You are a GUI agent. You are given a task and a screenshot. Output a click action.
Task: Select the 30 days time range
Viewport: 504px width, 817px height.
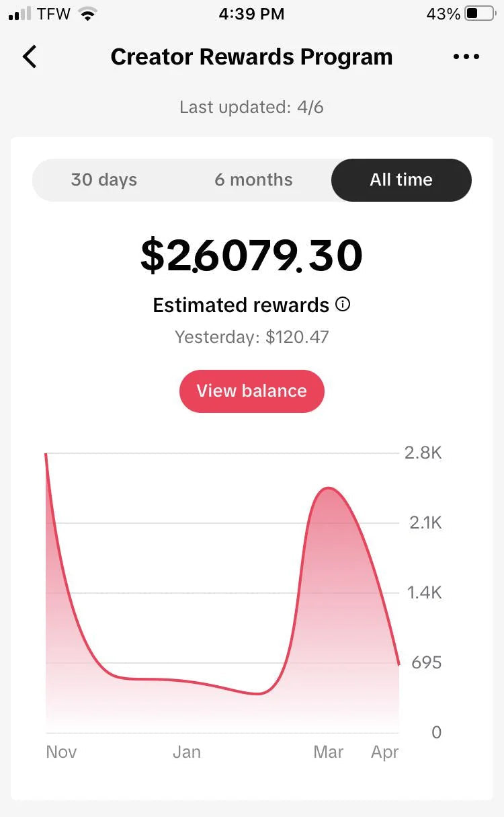(104, 180)
